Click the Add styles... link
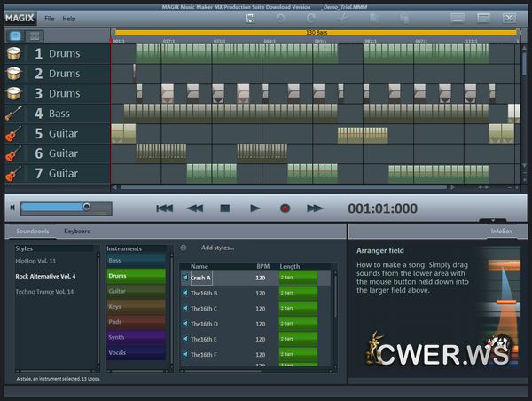Image resolution: width=532 pixels, height=401 pixels. 217,248
